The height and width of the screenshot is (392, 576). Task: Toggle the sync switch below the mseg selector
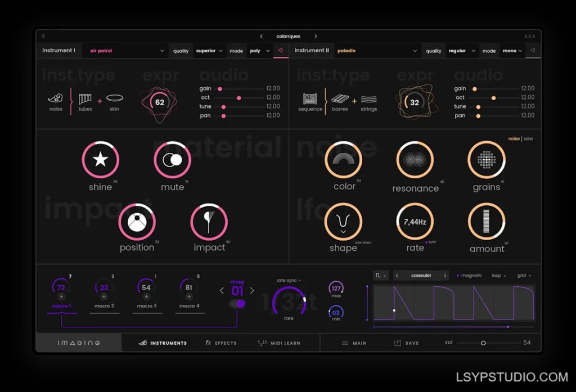point(238,303)
